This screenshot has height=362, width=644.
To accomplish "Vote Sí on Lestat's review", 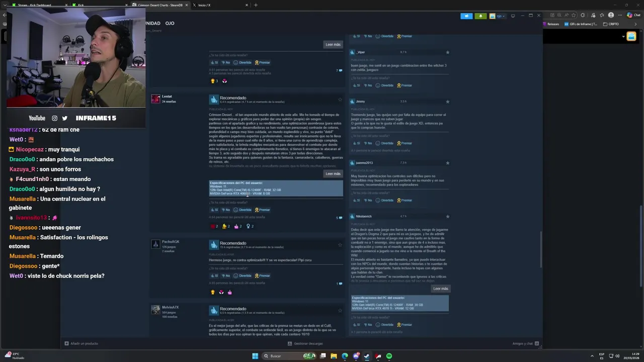I will tap(214, 210).
